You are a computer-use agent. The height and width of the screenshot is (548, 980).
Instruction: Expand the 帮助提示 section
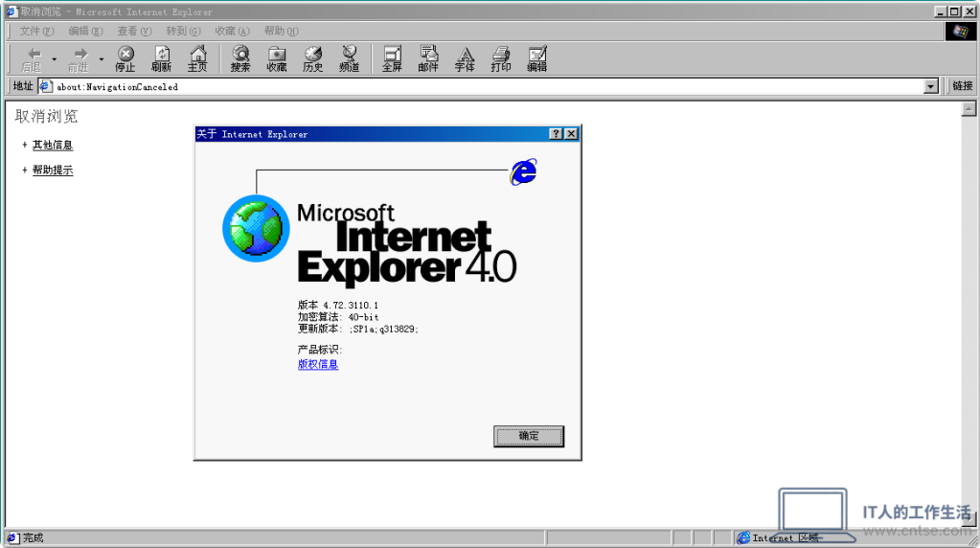pyautogui.click(x=53, y=170)
